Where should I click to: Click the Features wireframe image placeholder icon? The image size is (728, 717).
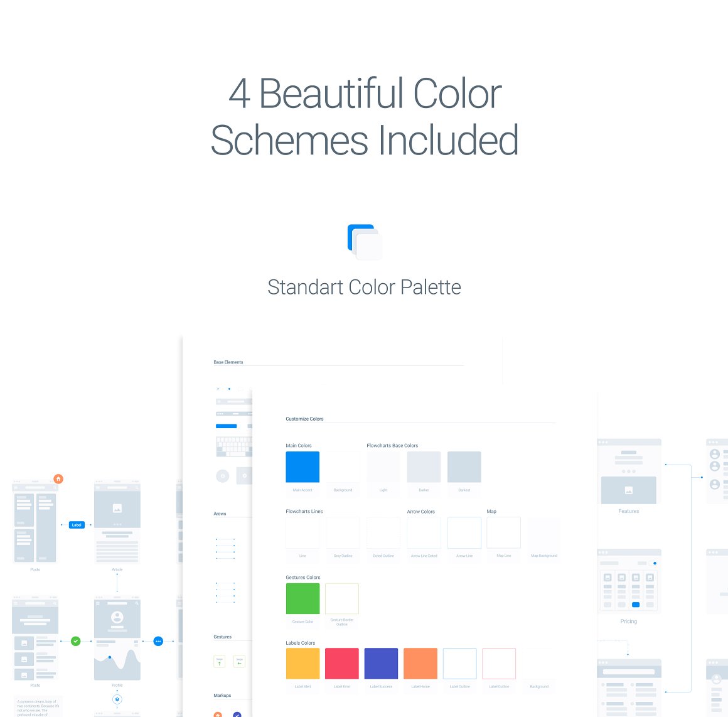point(629,490)
